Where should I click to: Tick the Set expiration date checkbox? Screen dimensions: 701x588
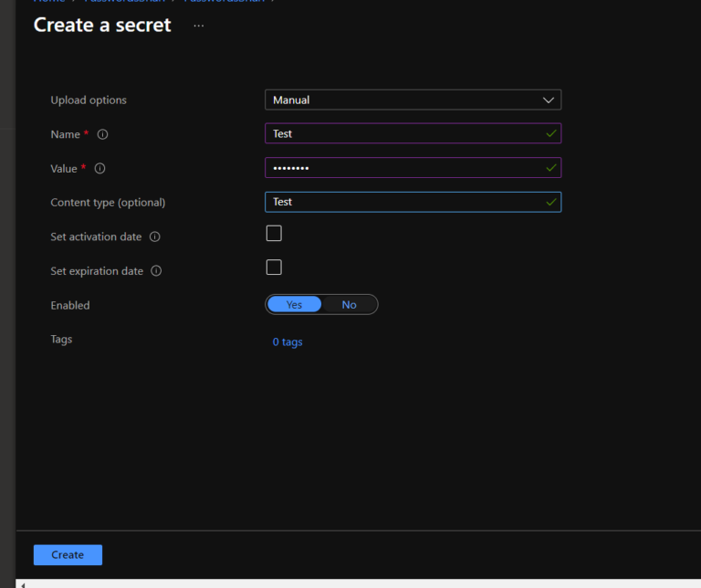tap(274, 268)
